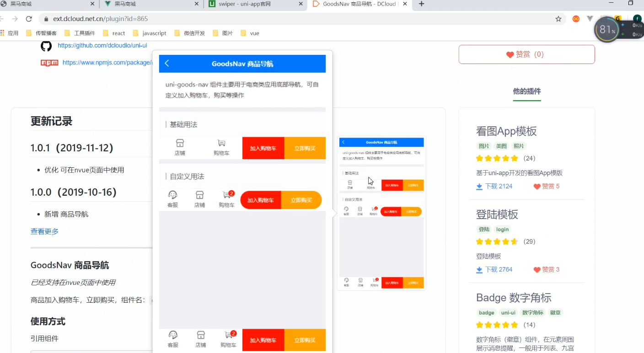Click the back arrow in GoodsNav preview header
Screen dimensions: 644x353
tap(167, 64)
